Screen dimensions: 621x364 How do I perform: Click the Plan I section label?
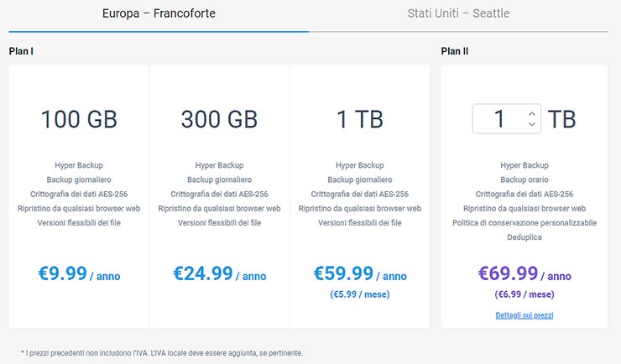[x=21, y=51]
